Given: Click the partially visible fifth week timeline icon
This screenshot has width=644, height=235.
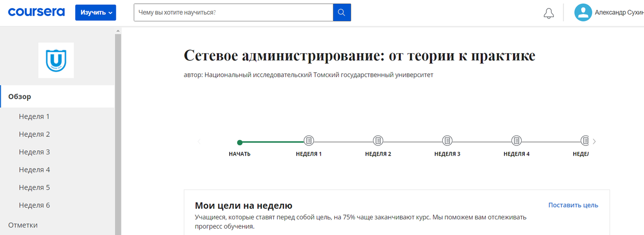Looking at the screenshot, I should pyautogui.click(x=585, y=141).
